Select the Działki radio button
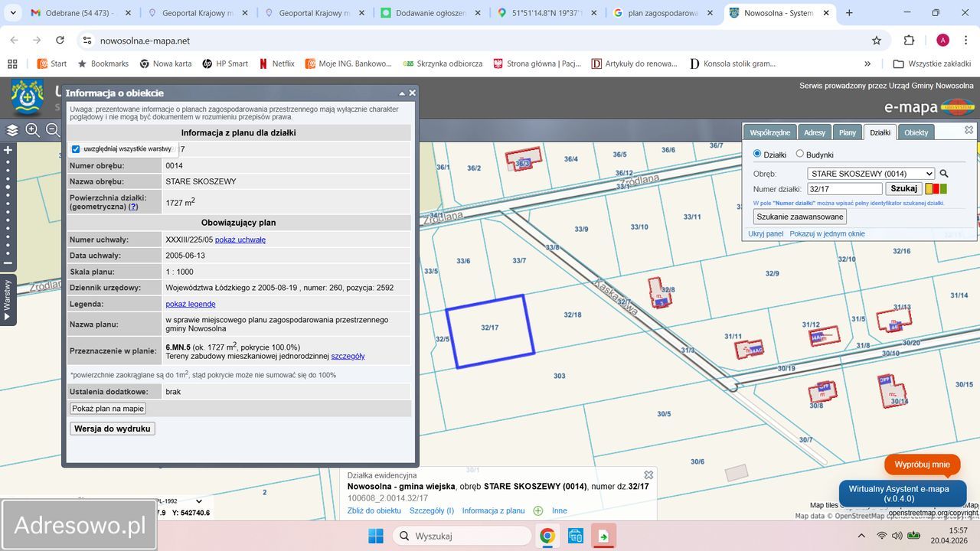Image resolution: width=980 pixels, height=551 pixels. click(758, 154)
